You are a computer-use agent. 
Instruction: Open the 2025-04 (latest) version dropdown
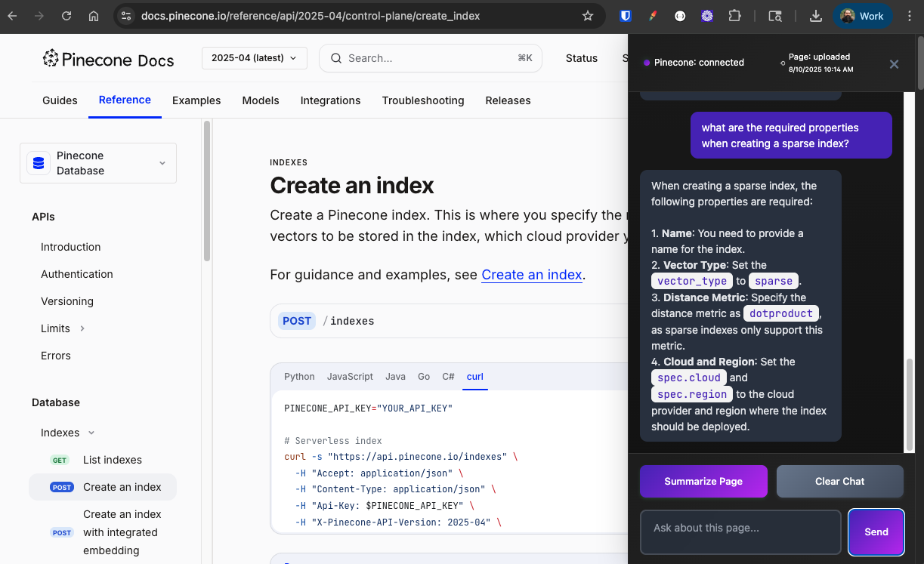coord(254,57)
